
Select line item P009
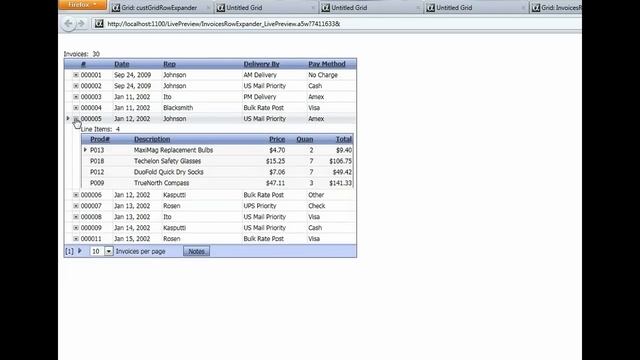[97, 183]
